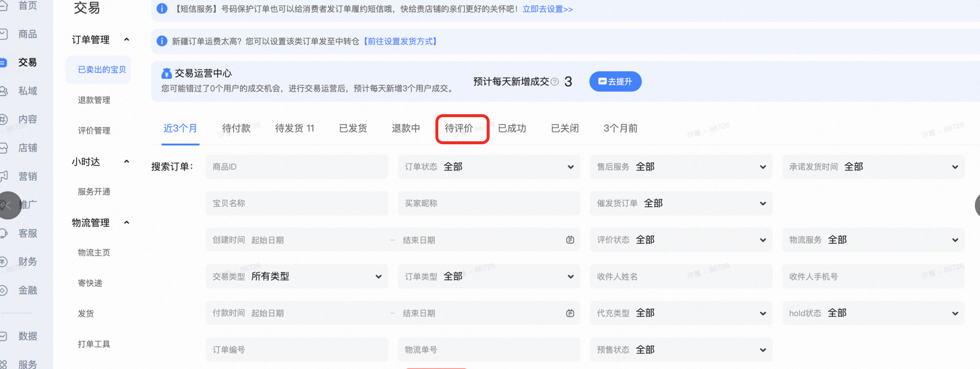
Task: Click help icon next to 预计每天新增成交
Action: point(555,82)
